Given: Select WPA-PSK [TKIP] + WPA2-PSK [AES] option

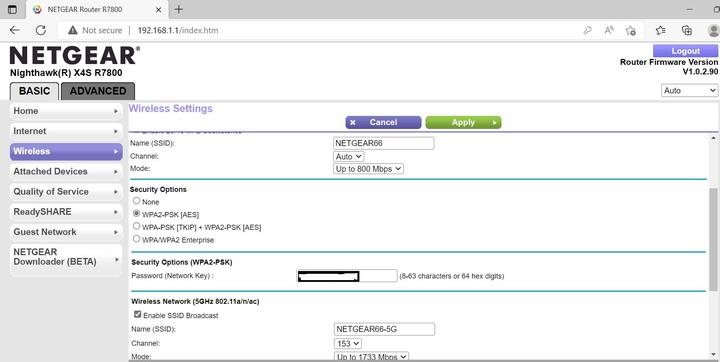Looking at the screenshot, I should (136, 226).
